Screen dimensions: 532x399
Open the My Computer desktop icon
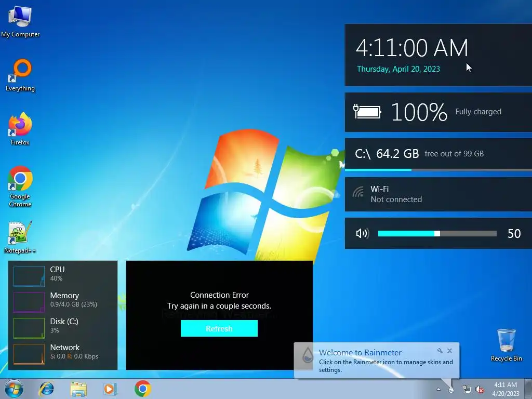coord(20,21)
